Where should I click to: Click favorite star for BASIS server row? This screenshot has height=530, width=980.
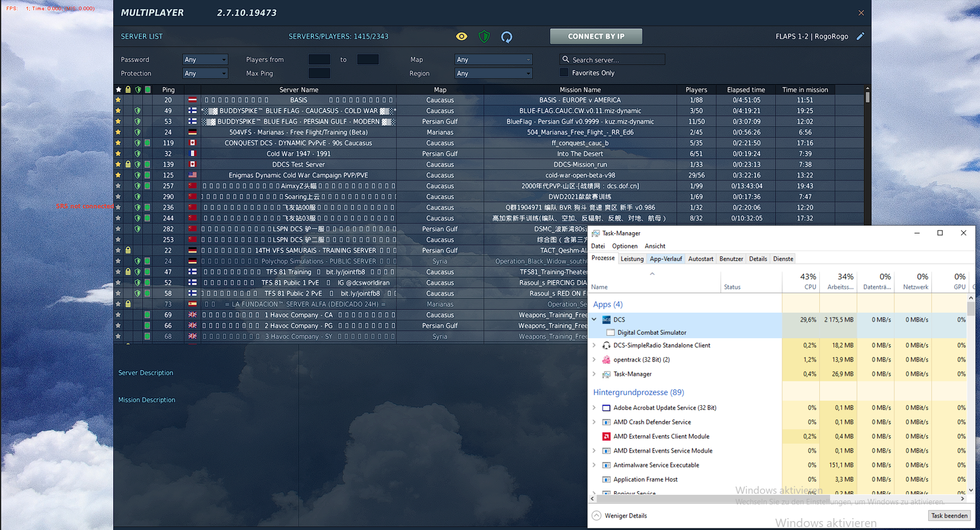click(118, 100)
